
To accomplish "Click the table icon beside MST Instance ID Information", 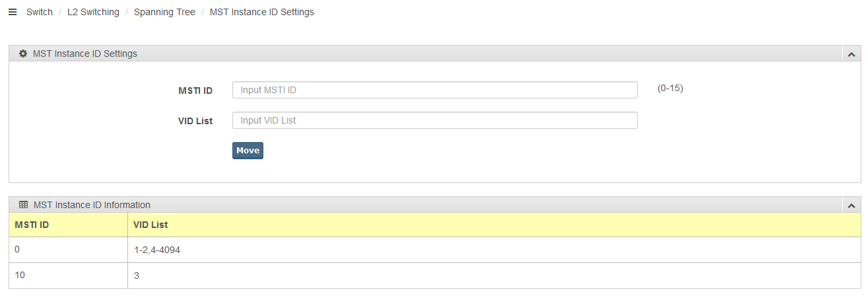I will (23, 205).
